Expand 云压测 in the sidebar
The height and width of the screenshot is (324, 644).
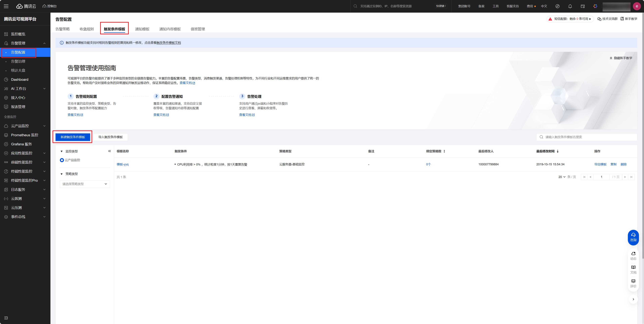pos(25,208)
